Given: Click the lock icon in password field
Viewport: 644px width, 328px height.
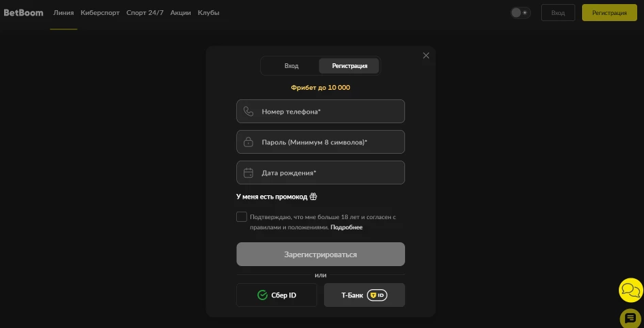Looking at the screenshot, I should point(248,142).
